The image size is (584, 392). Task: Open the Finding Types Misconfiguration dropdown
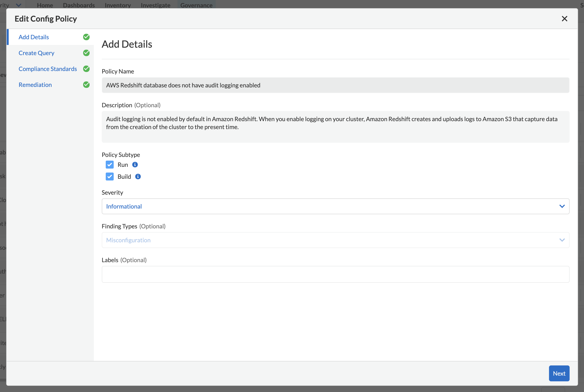click(335, 240)
